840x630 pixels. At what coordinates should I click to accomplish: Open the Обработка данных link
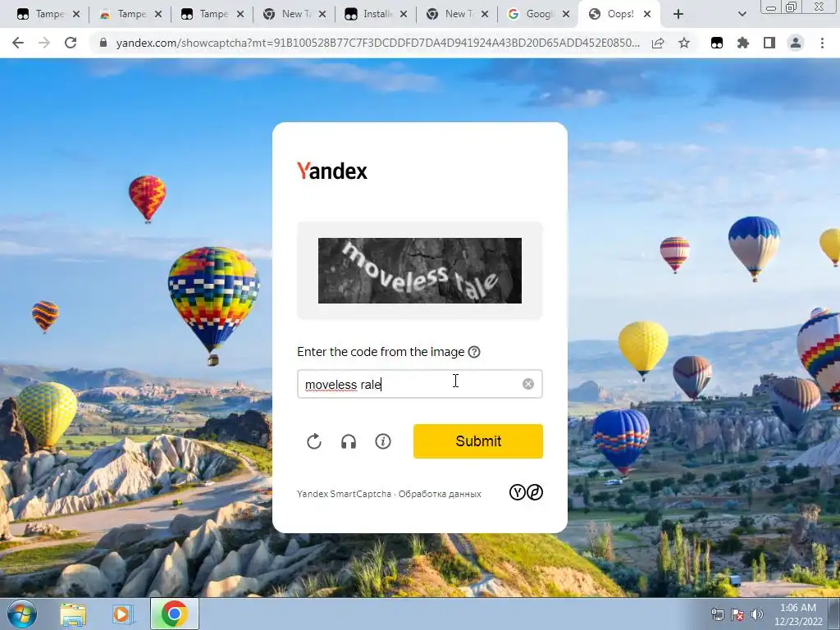pos(440,494)
